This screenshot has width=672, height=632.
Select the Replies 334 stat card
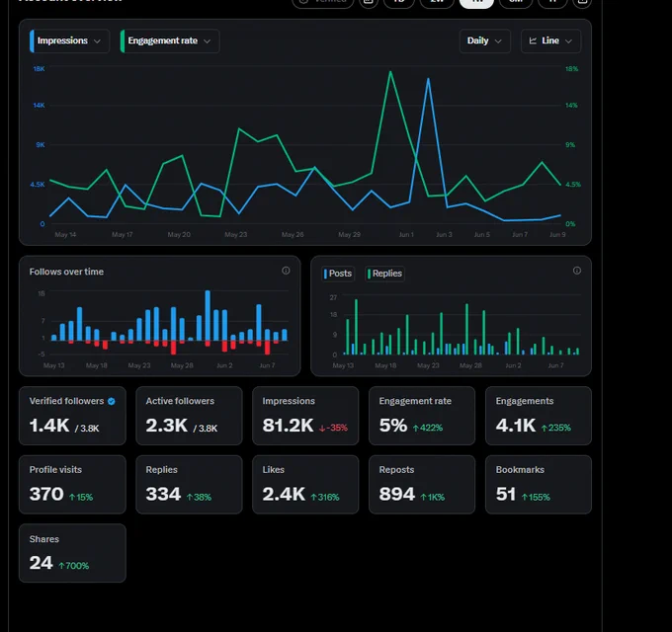pos(189,484)
